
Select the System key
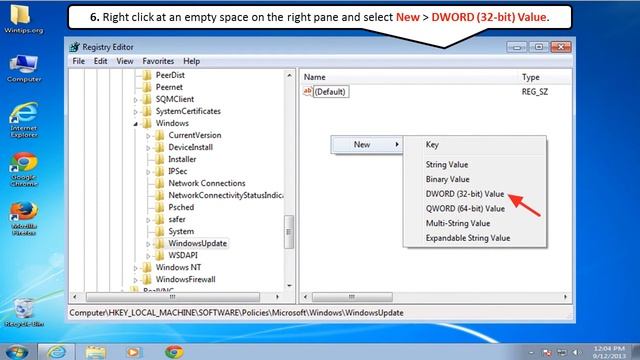(x=181, y=231)
